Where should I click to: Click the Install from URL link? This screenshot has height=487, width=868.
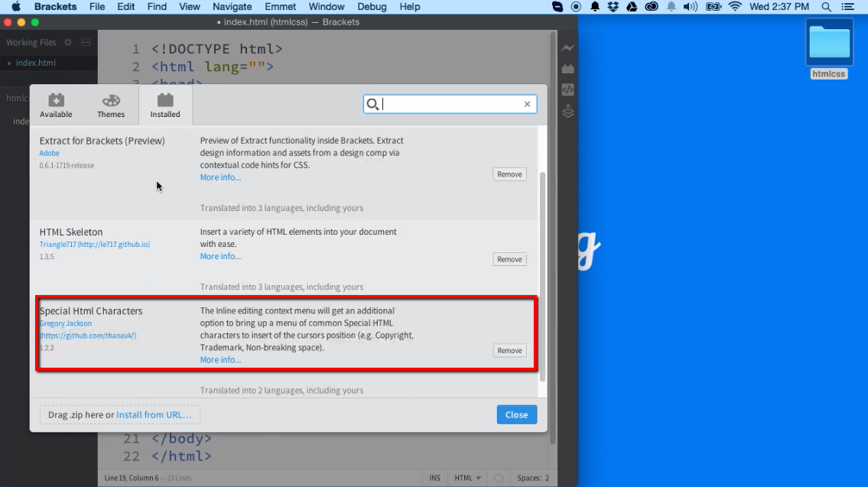[154, 414]
